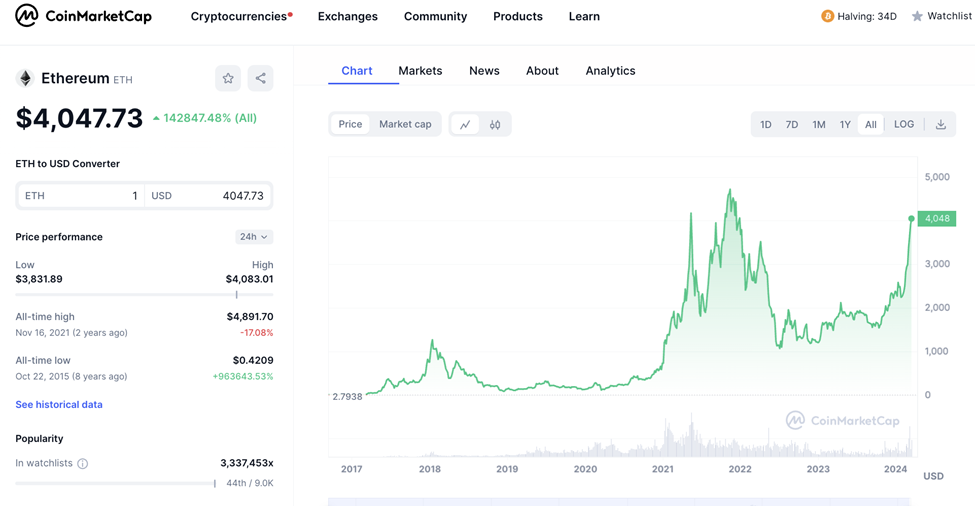
Task: Add Ethereum to watchlist star button
Action: tap(228, 78)
